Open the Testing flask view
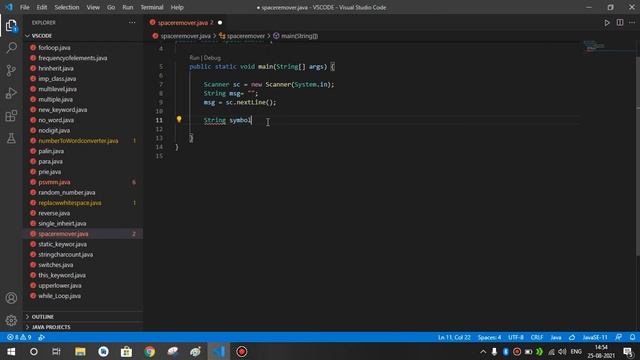 [11, 138]
